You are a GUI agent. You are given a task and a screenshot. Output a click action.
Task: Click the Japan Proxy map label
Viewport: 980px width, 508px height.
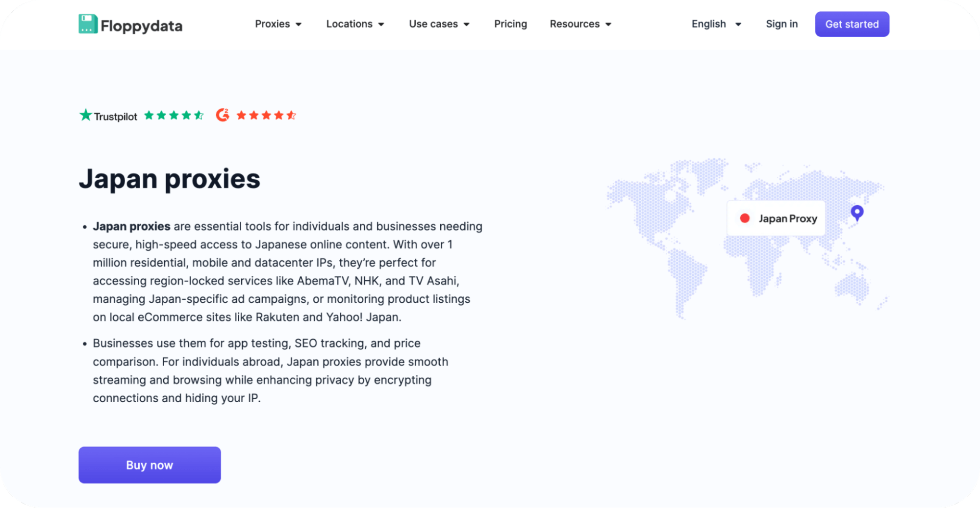coord(776,218)
